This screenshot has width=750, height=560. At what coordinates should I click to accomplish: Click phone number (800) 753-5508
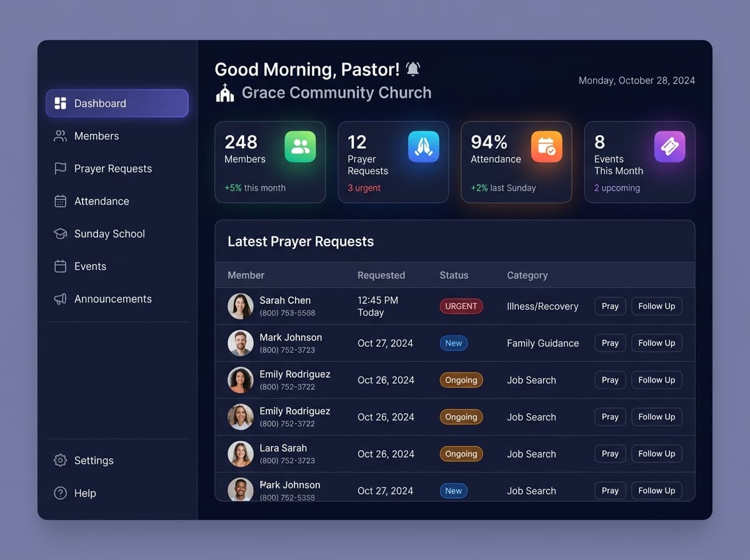[287, 313]
